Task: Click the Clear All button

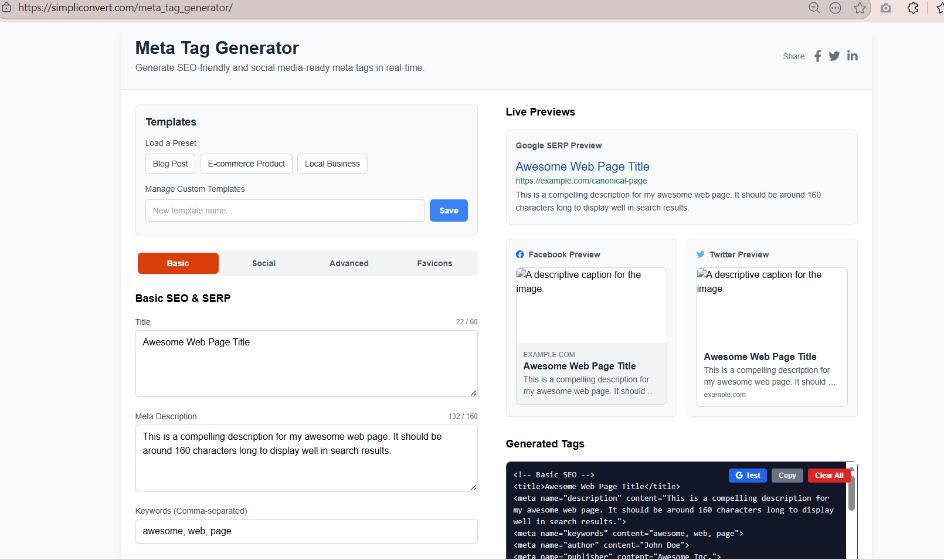Action: (x=828, y=476)
